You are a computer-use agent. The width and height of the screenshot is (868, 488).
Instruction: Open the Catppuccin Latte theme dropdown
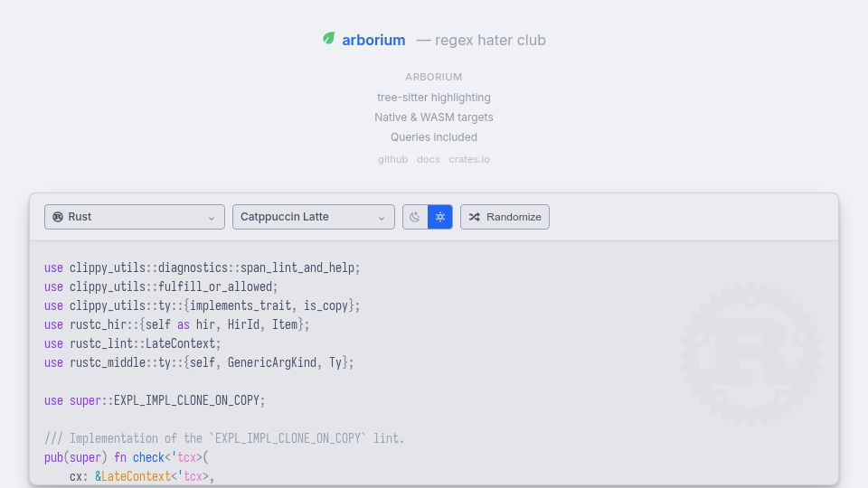[314, 217]
